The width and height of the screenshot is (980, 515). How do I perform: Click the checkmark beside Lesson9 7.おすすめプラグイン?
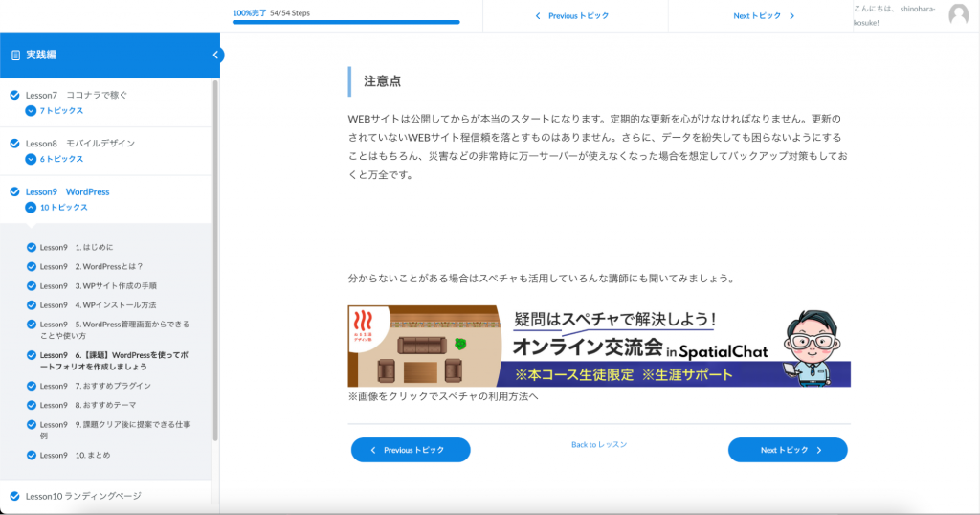click(31, 386)
